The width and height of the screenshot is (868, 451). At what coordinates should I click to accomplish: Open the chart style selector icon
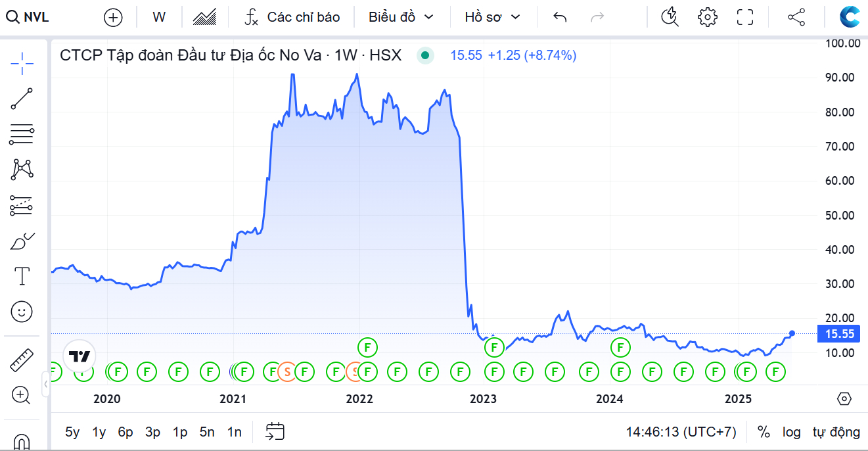click(205, 17)
